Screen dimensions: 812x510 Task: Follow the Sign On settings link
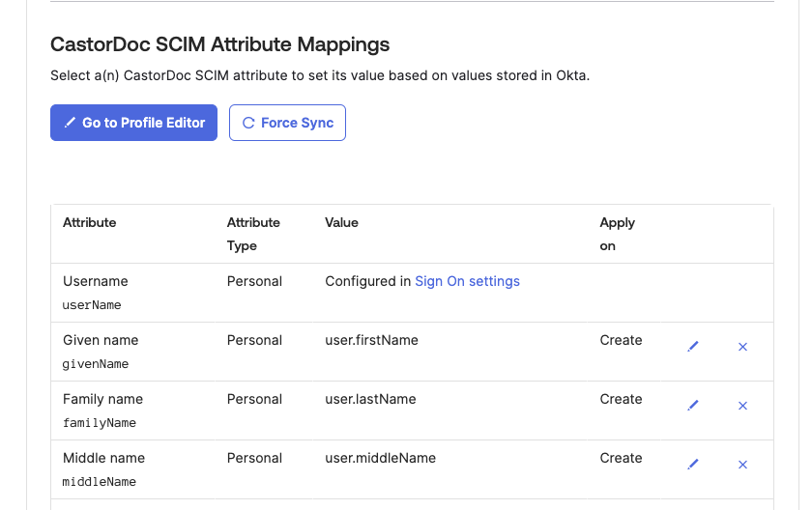tap(467, 281)
